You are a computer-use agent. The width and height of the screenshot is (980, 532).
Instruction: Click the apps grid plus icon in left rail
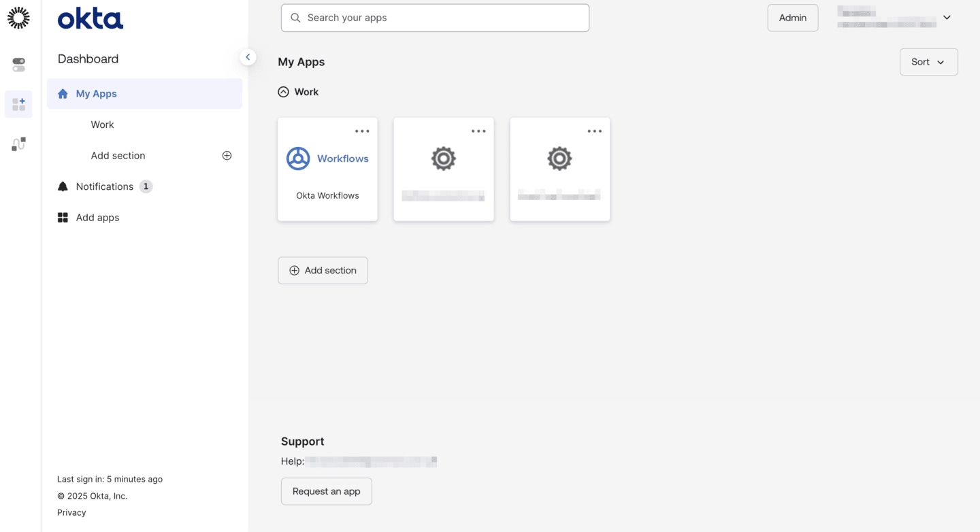[18, 104]
